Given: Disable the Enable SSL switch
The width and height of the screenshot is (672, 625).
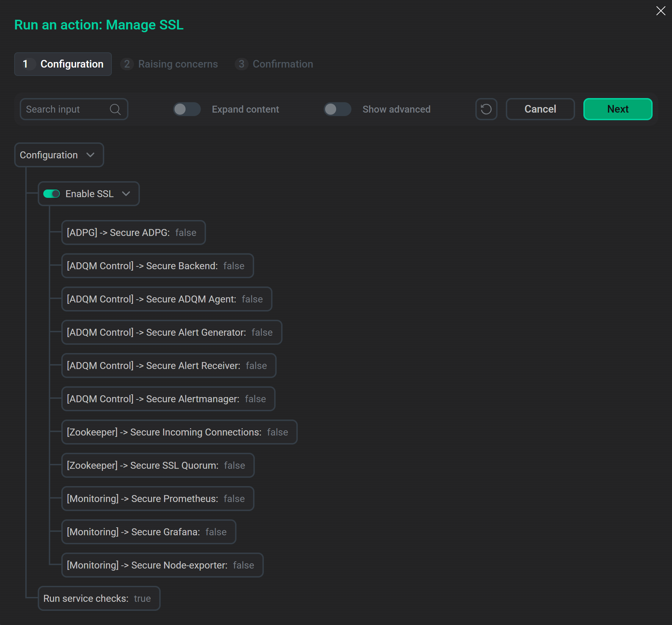Looking at the screenshot, I should (52, 194).
